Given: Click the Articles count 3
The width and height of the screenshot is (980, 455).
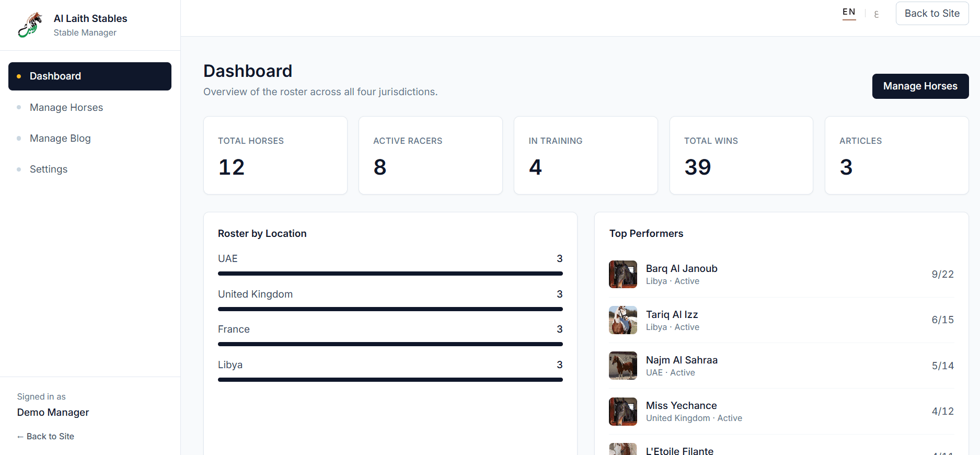Looking at the screenshot, I should [846, 167].
